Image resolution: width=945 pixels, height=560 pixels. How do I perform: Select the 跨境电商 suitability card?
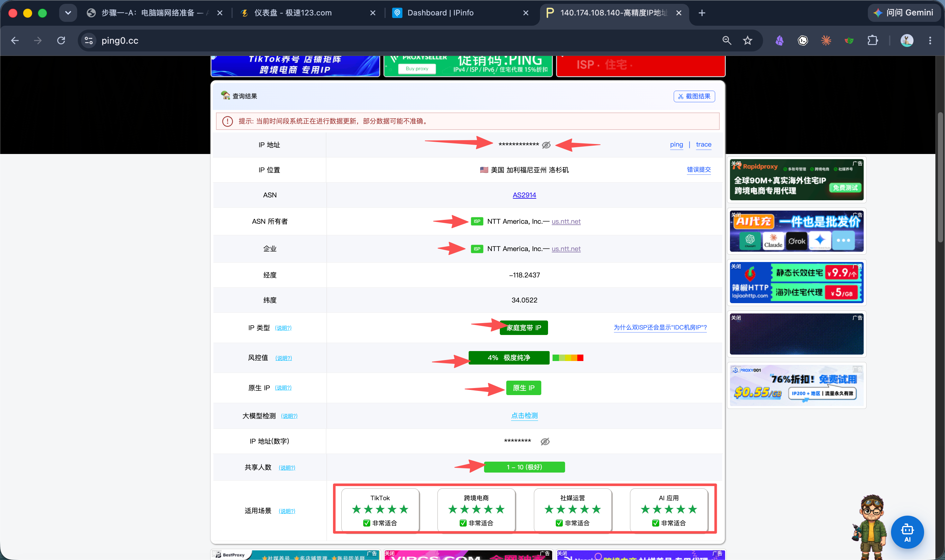click(476, 510)
